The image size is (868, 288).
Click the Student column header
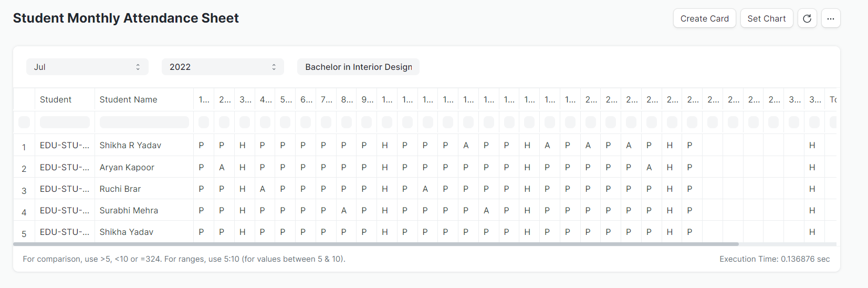(x=56, y=99)
